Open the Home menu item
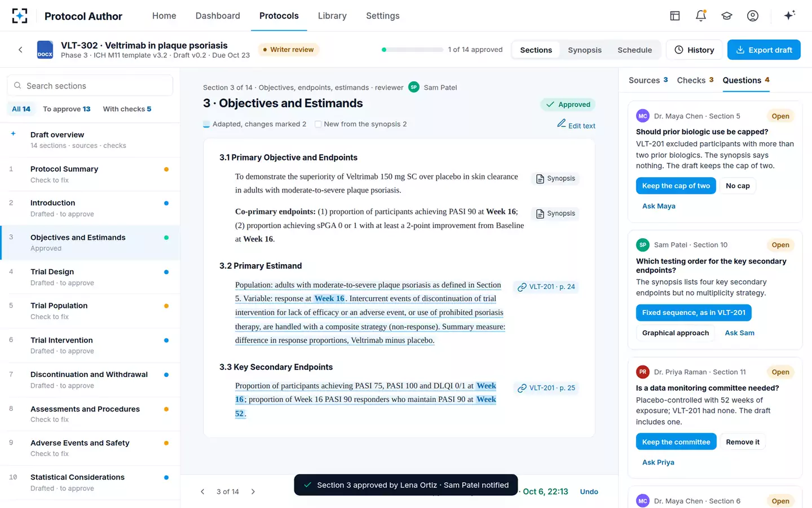Viewport: 812px width, 508px height. tap(164, 16)
